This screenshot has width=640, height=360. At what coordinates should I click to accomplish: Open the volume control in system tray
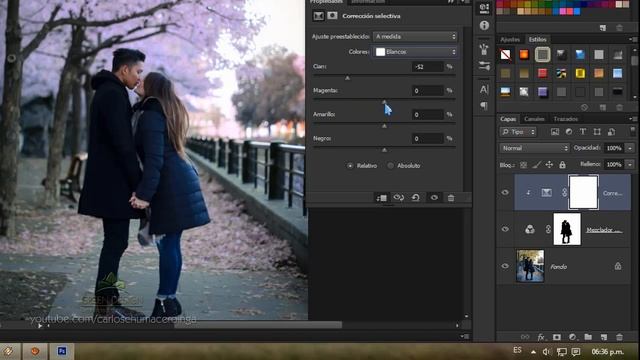(x=546, y=351)
